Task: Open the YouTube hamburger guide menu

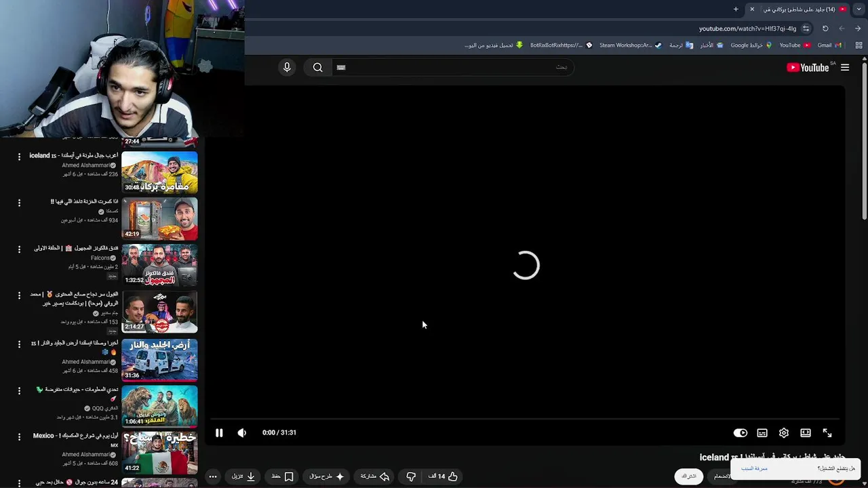Action: point(845,67)
